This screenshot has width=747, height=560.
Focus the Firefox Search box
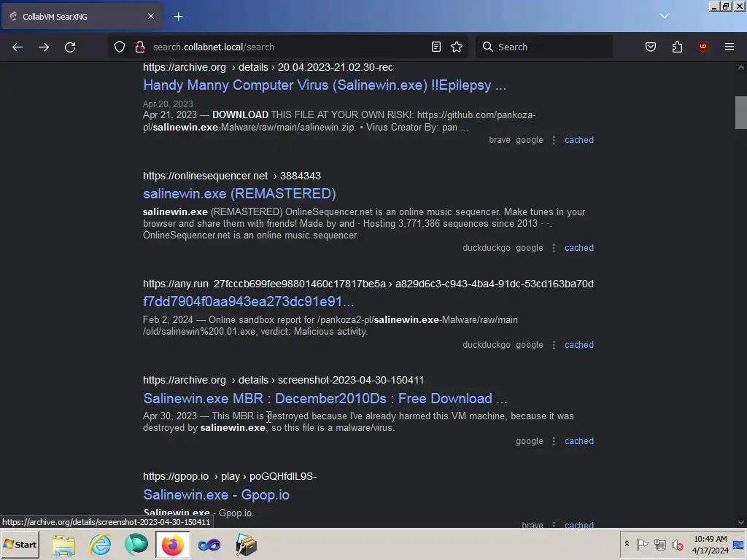(x=544, y=47)
